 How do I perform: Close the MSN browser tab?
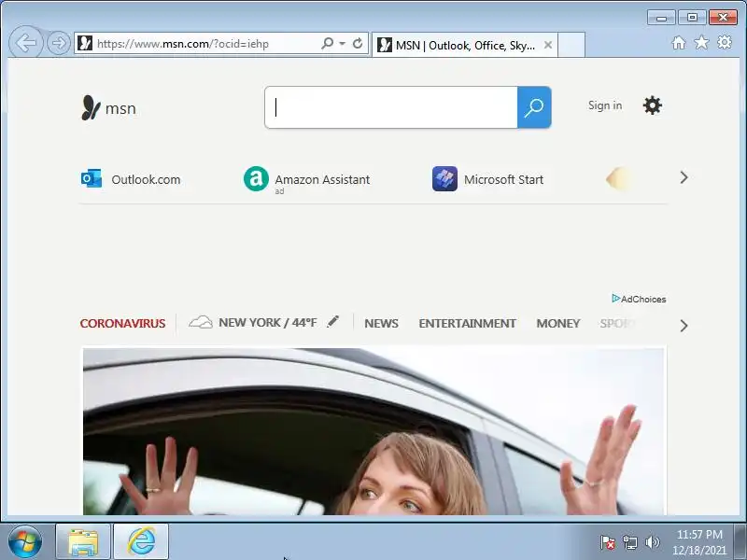click(548, 45)
